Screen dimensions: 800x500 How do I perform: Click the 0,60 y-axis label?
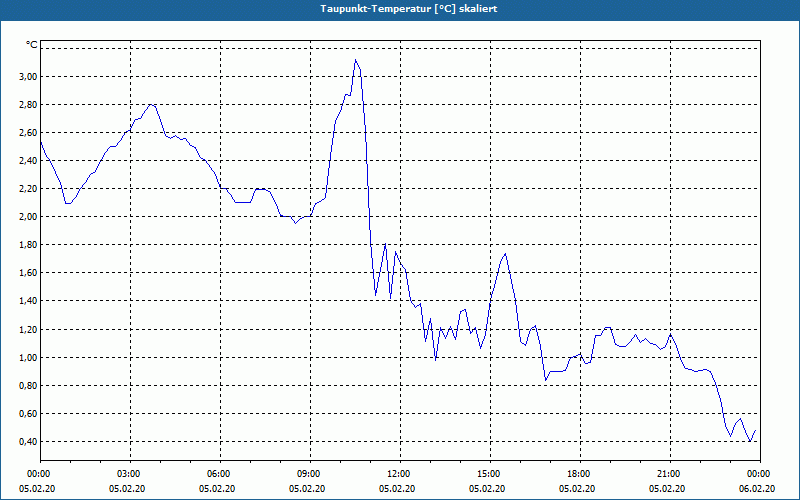click(28, 414)
